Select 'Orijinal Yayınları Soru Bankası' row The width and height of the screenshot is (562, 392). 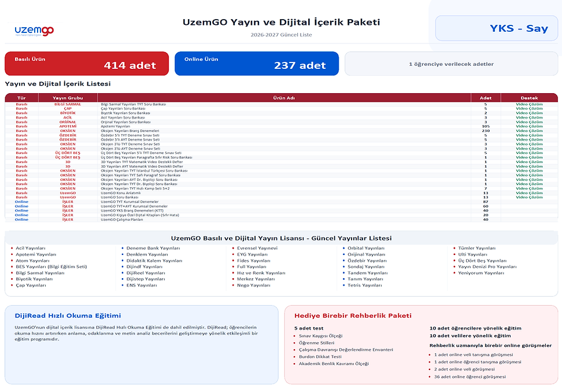(x=282, y=122)
